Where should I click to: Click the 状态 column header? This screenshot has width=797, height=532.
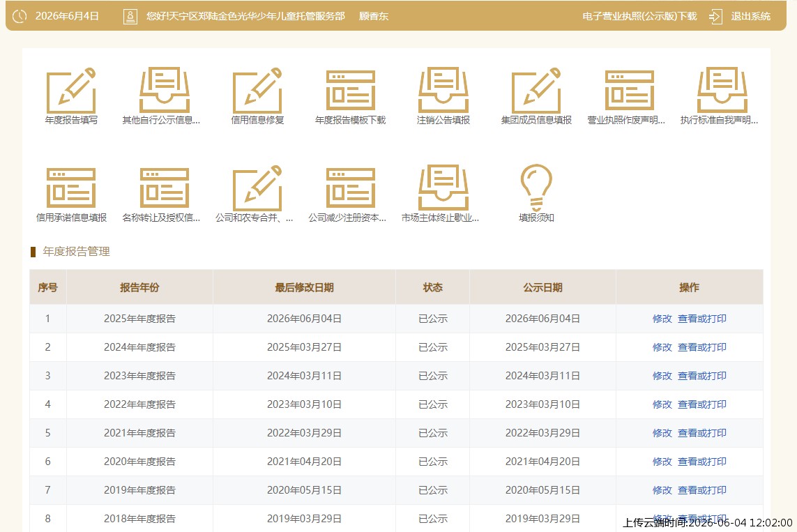(x=432, y=287)
